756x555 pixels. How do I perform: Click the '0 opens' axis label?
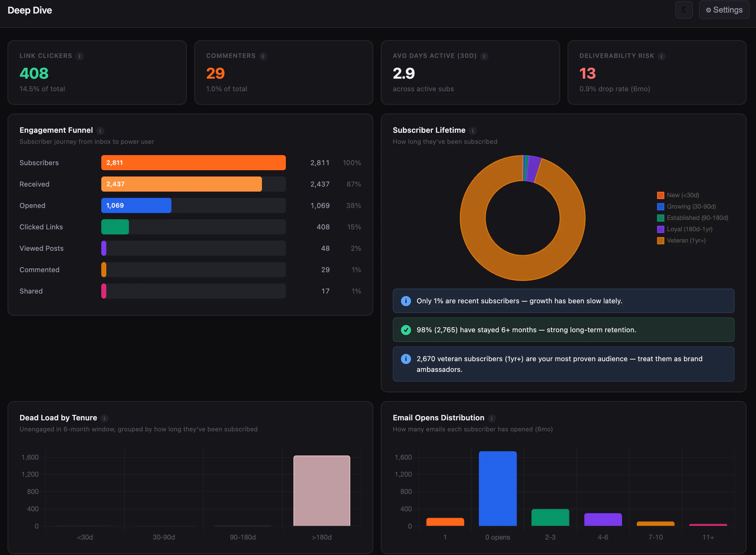498,537
